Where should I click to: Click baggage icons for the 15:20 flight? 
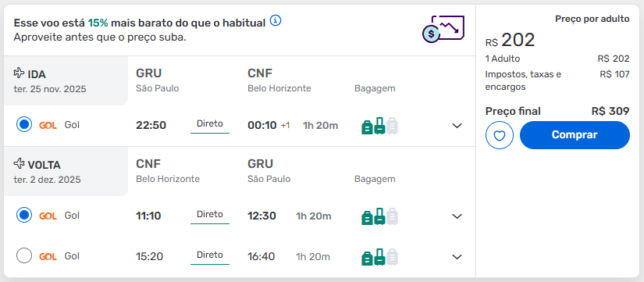[380, 257]
